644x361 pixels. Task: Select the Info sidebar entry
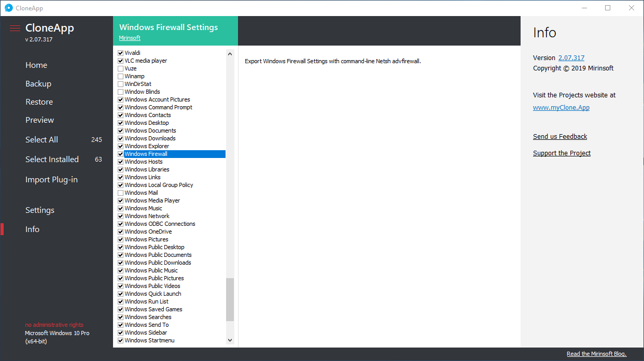point(32,229)
